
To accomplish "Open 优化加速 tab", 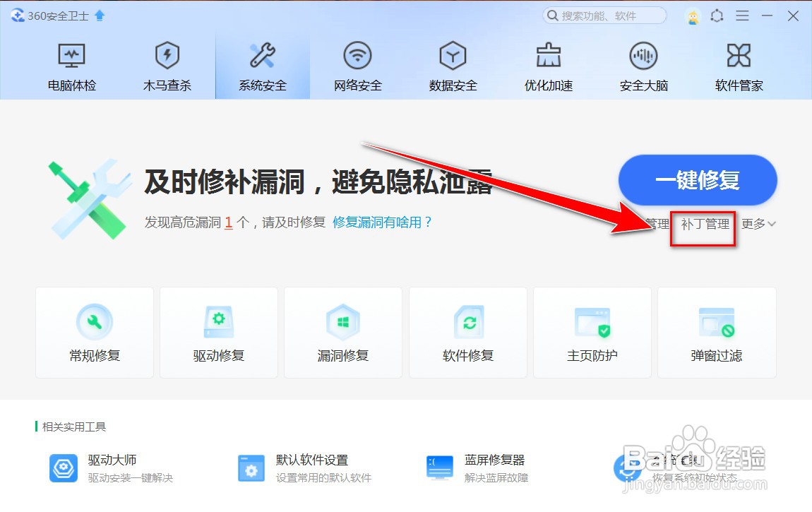I will click(x=549, y=67).
